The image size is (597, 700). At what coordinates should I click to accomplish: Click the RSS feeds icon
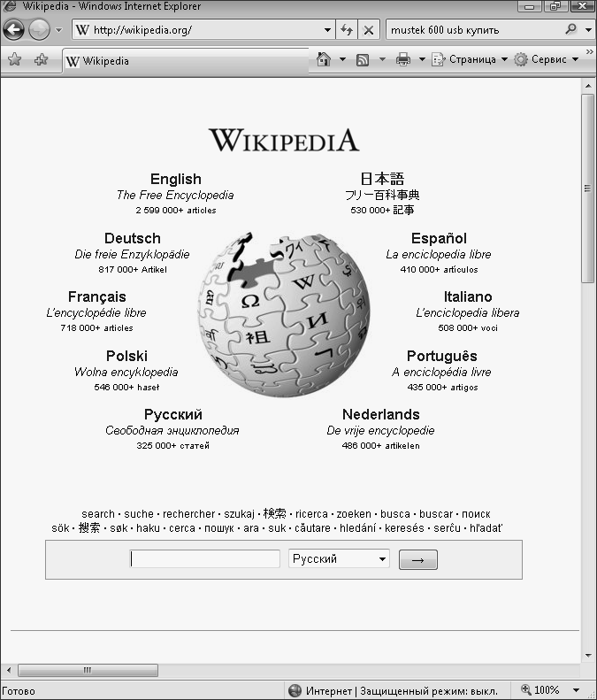(363, 59)
